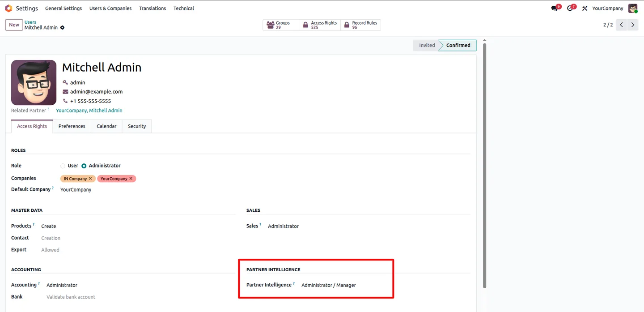644x312 pixels.
Task: Click the Odoo home logo icon
Action: click(8, 8)
